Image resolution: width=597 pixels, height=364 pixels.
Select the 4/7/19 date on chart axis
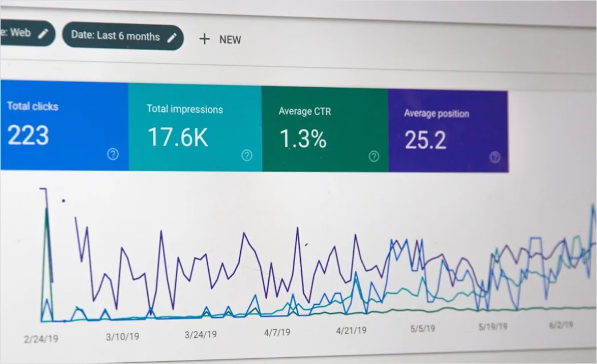(277, 333)
